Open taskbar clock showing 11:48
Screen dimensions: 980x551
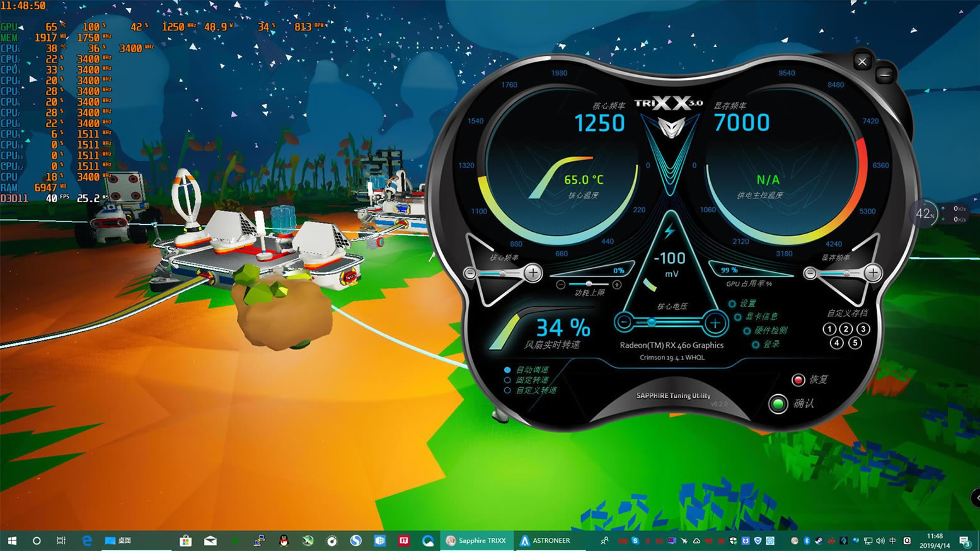[935, 540]
